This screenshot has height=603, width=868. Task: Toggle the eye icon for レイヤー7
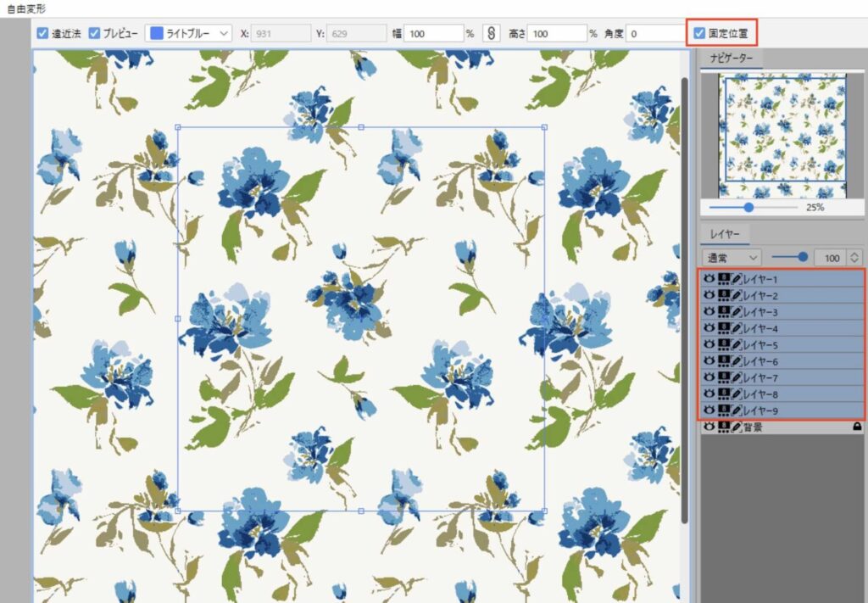[x=709, y=377]
